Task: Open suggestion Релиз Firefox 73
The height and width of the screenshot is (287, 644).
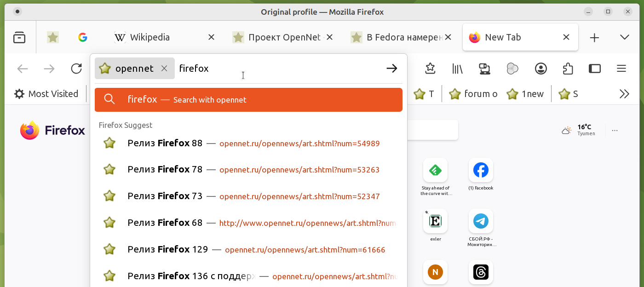Action: (x=248, y=196)
